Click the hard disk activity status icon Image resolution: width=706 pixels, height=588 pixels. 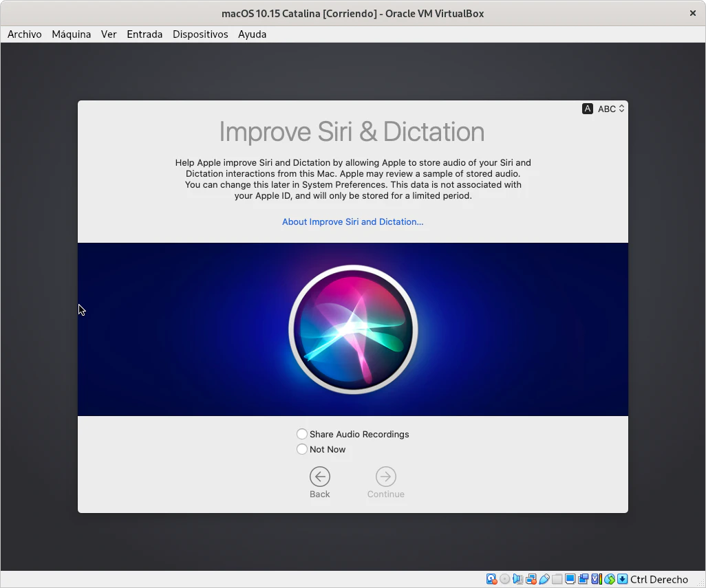pos(491,579)
